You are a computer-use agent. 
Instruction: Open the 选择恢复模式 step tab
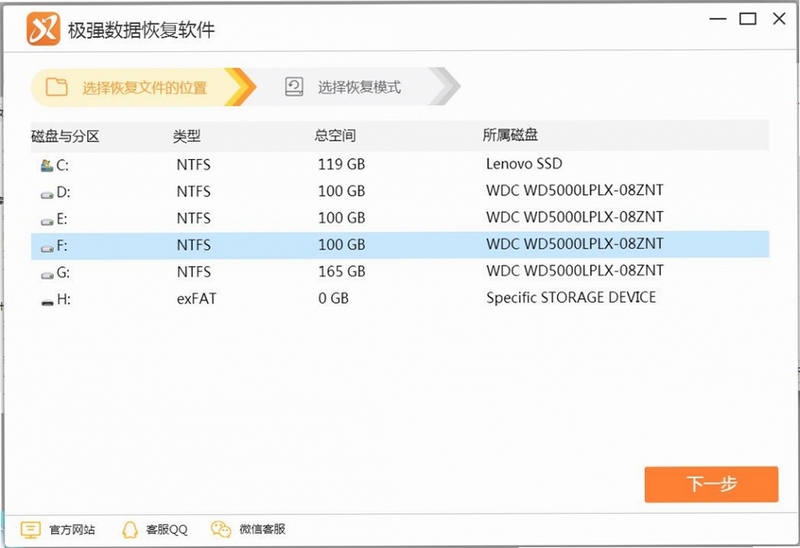(x=357, y=87)
